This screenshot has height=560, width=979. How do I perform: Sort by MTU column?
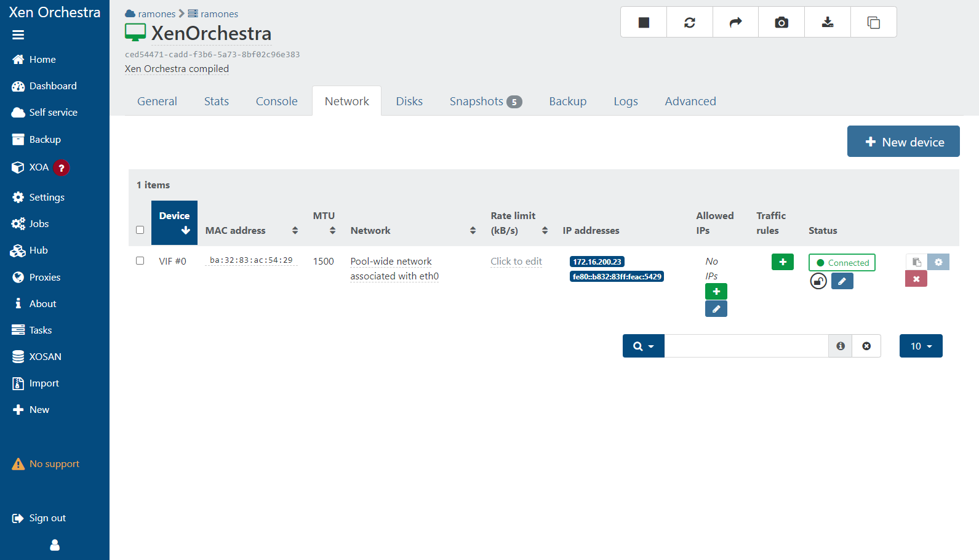coord(324,223)
